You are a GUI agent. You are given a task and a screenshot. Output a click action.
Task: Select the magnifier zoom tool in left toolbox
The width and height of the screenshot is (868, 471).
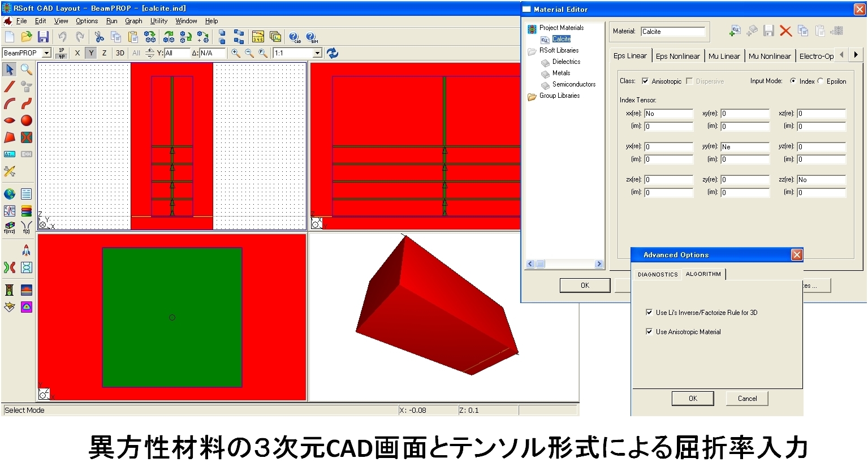coord(27,70)
